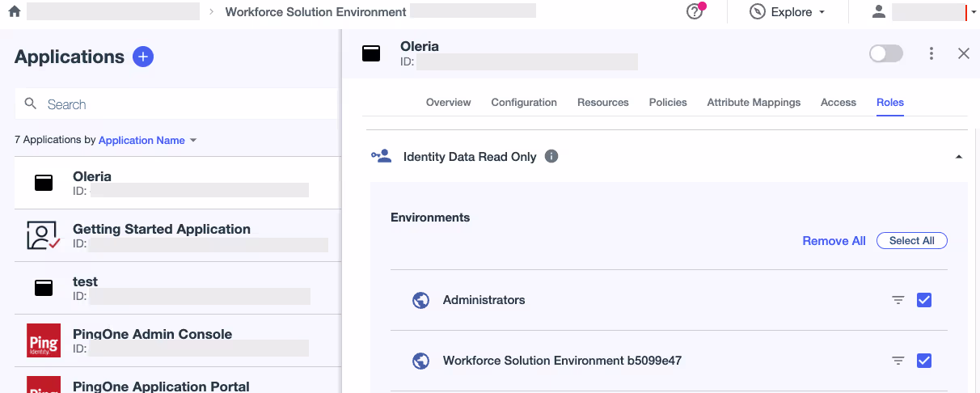Image resolution: width=980 pixels, height=393 pixels.
Task: Open the user account icon menu
Action: pyautogui.click(x=878, y=12)
